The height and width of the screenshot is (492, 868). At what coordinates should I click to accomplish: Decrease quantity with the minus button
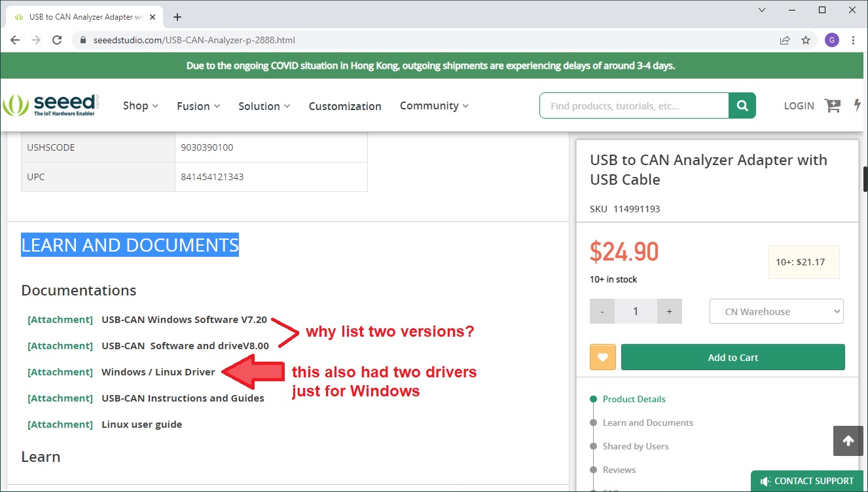click(x=602, y=311)
